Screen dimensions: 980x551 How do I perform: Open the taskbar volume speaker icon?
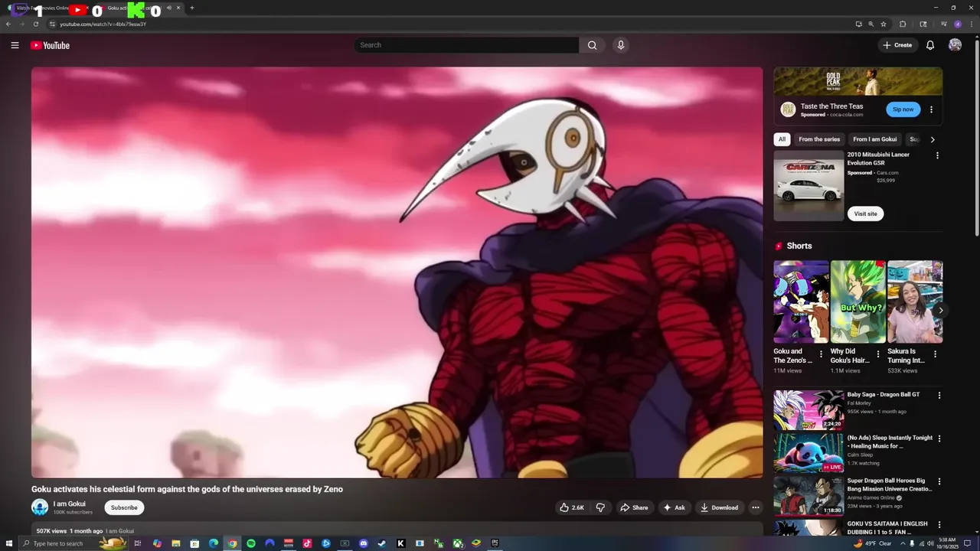click(930, 543)
